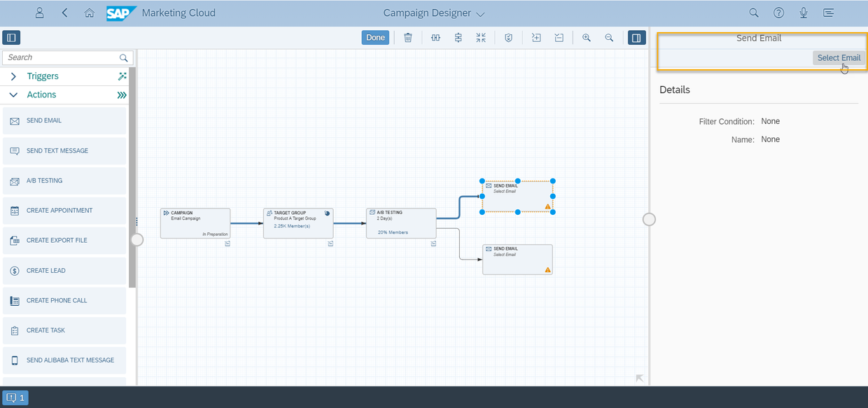Click the canvas corner arrow icon
The width and height of the screenshot is (868, 408).
(639, 378)
